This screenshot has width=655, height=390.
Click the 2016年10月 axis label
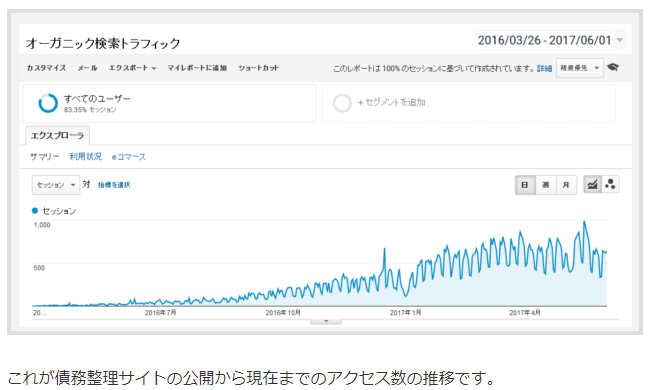pyautogui.click(x=283, y=312)
